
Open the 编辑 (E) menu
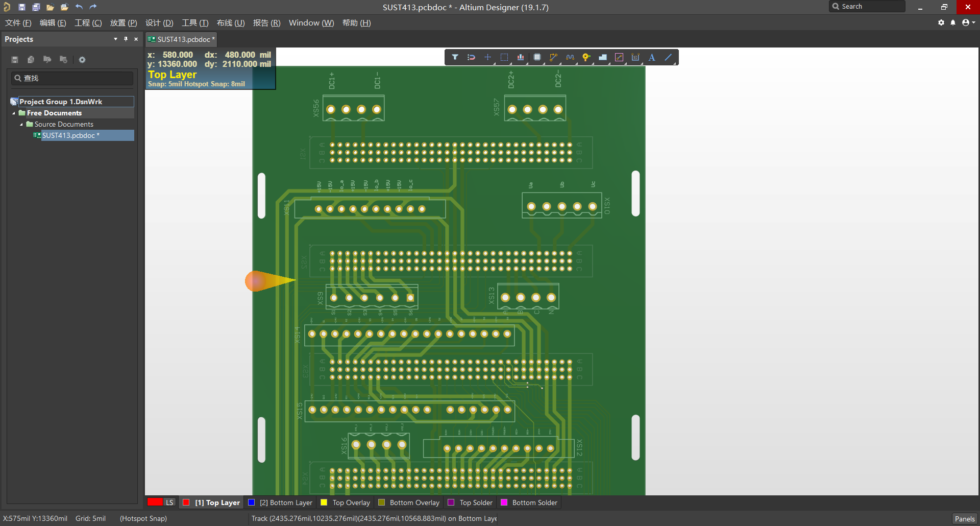(53, 23)
